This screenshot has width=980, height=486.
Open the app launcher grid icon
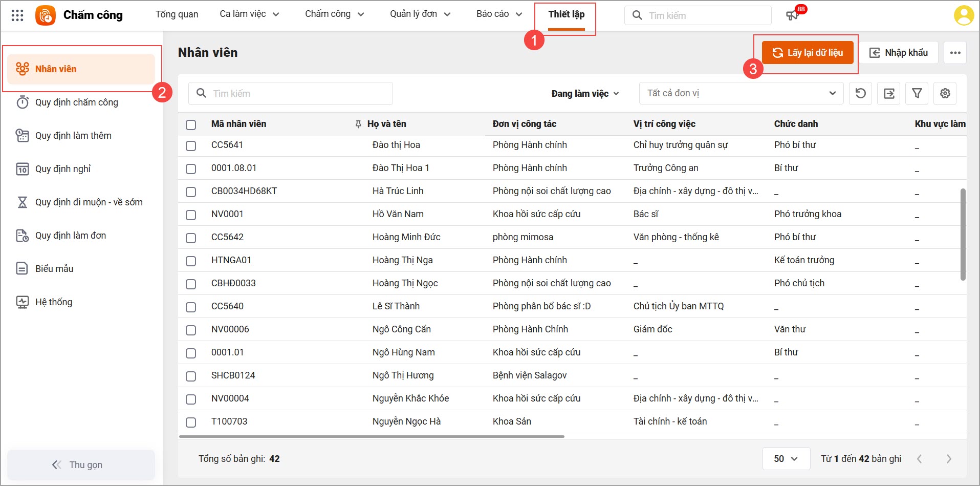coord(17,15)
